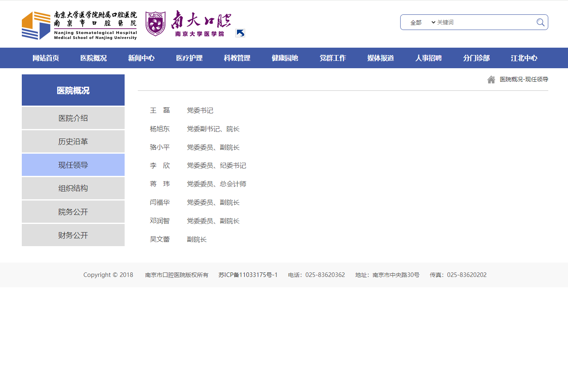Select 财务公开 in the sidebar
The height and width of the screenshot is (392, 568).
click(73, 235)
